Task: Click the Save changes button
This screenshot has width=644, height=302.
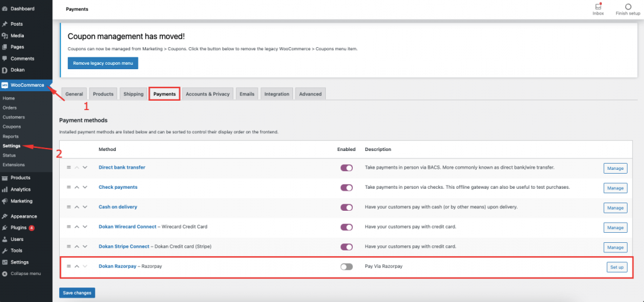Action: tap(77, 293)
